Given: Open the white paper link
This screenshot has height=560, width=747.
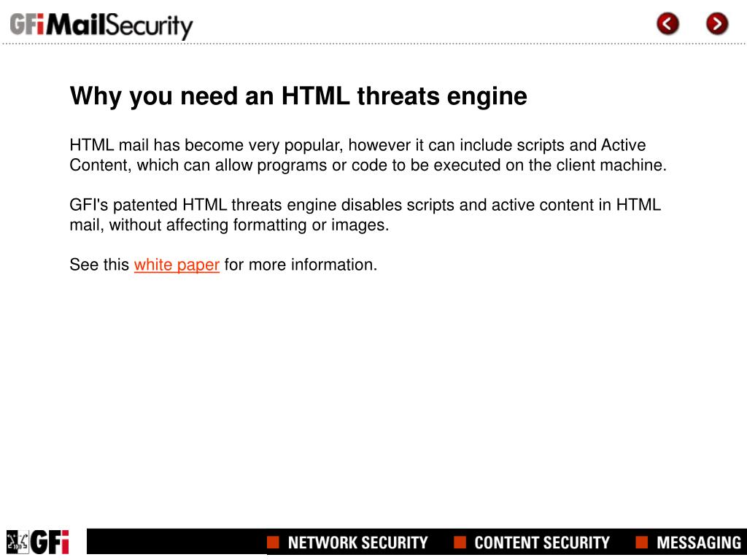Looking at the screenshot, I should [x=177, y=265].
